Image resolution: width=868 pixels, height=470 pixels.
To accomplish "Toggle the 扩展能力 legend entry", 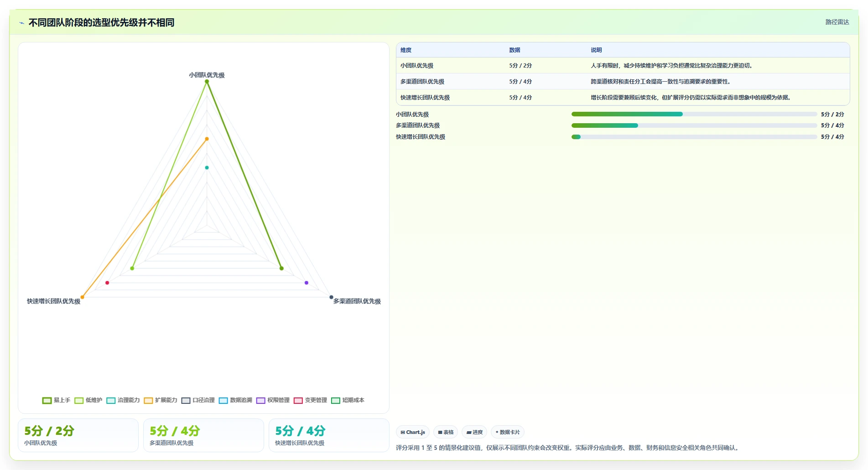I will click(160, 400).
